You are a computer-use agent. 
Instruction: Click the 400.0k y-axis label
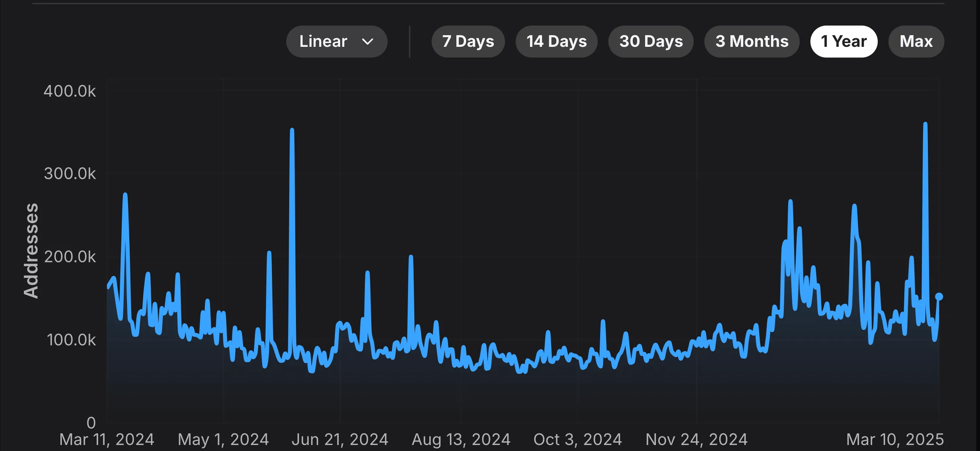[x=70, y=91]
